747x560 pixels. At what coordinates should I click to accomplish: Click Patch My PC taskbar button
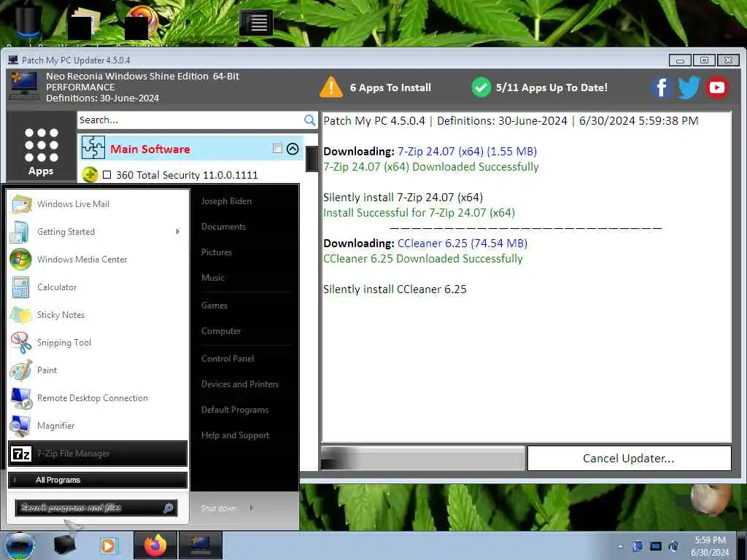click(201, 545)
